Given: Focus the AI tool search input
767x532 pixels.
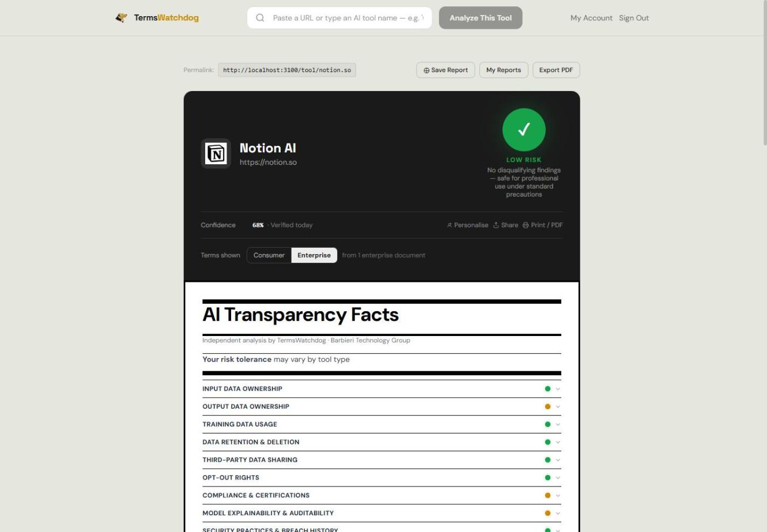Looking at the screenshot, I should point(339,18).
